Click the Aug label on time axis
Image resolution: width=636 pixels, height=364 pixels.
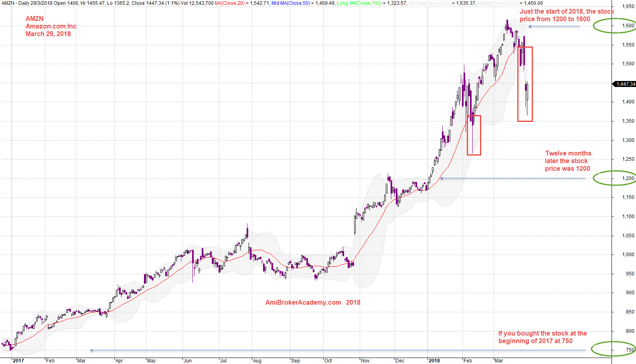click(x=257, y=361)
